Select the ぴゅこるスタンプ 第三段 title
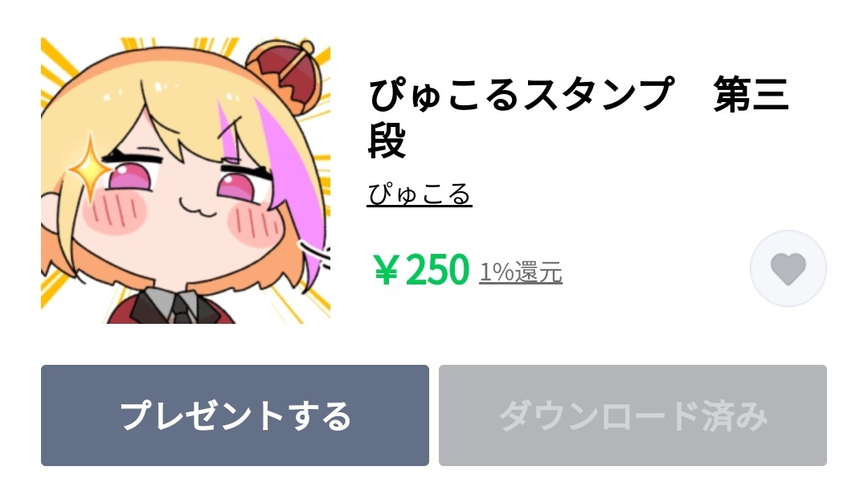 pyautogui.click(x=578, y=117)
